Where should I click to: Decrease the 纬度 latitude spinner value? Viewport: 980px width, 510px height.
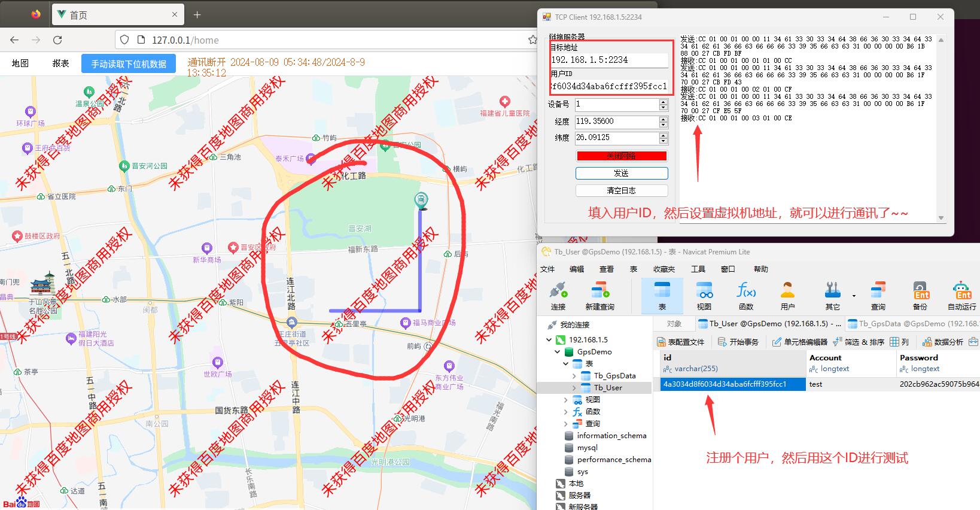point(663,141)
